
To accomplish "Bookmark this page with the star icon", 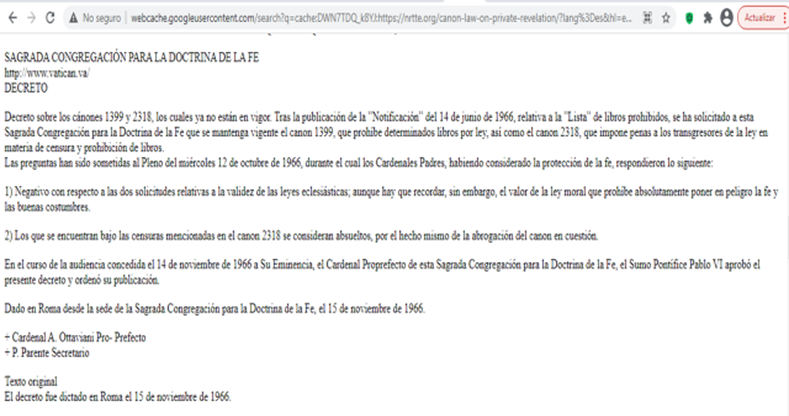I will (667, 18).
